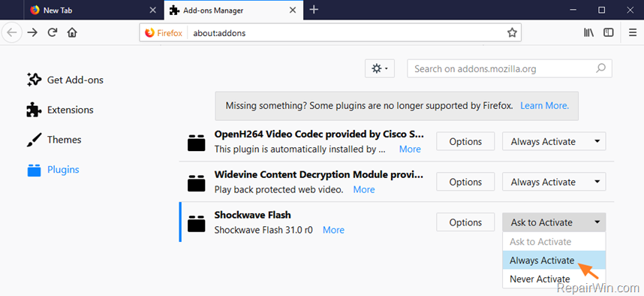
Task: Click the browser reload icon
Action: click(52, 32)
